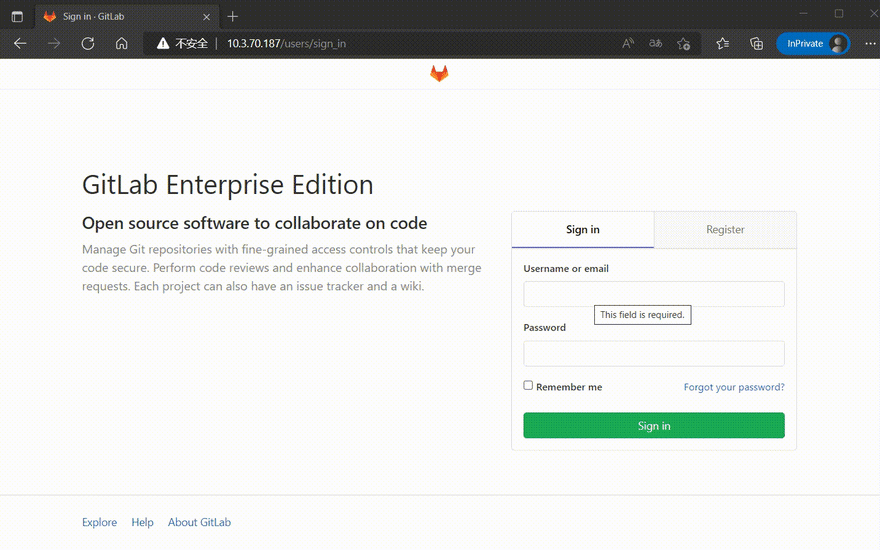This screenshot has height=550, width=880.
Task: Click the Read aloud icon
Action: point(628,43)
